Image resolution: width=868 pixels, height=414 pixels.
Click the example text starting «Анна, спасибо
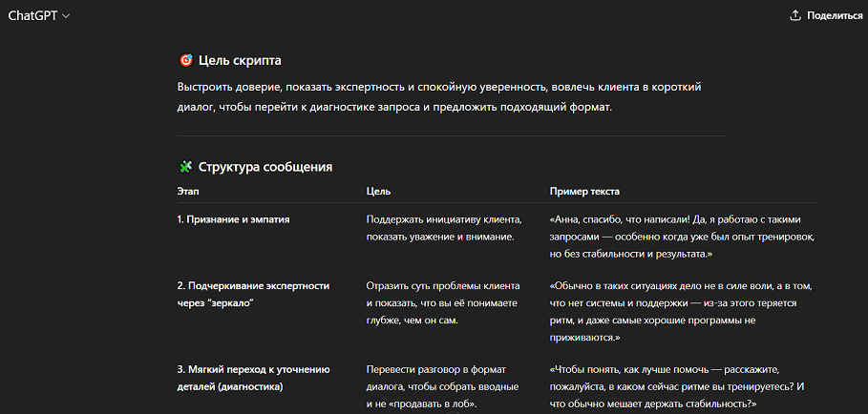[x=682, y=237]
